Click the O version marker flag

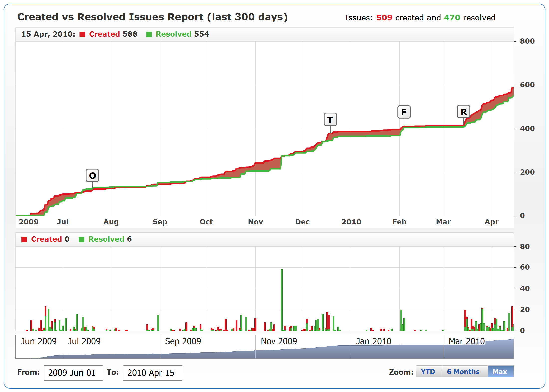(x=92, y=176)
